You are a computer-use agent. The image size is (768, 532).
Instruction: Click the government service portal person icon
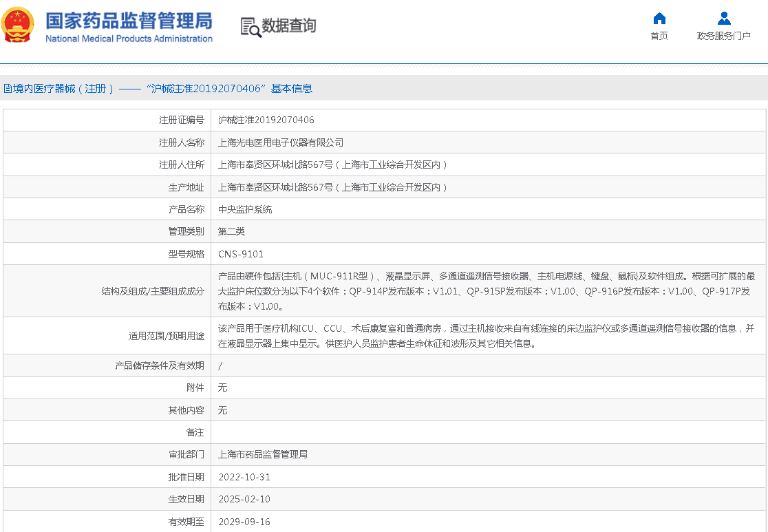(x=723, y=19)
